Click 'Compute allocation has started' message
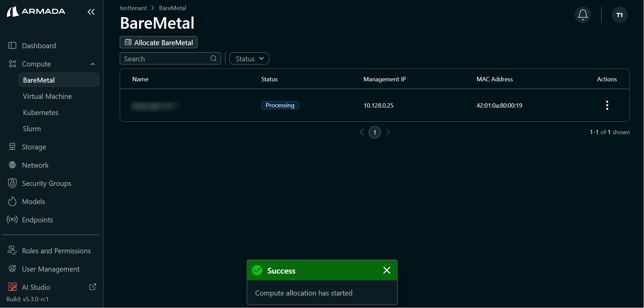This screenshot has width=644, height=308. point(304,293)
